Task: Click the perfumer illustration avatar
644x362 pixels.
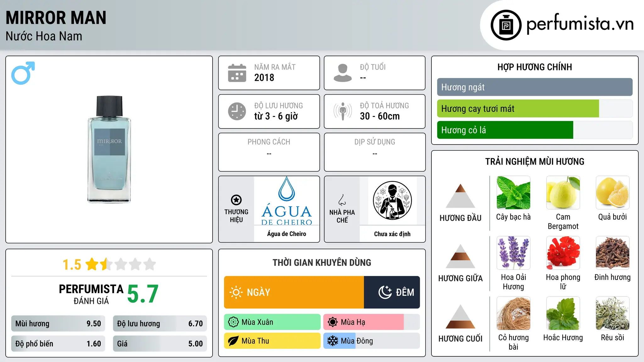Action: (x=392, y=200)
